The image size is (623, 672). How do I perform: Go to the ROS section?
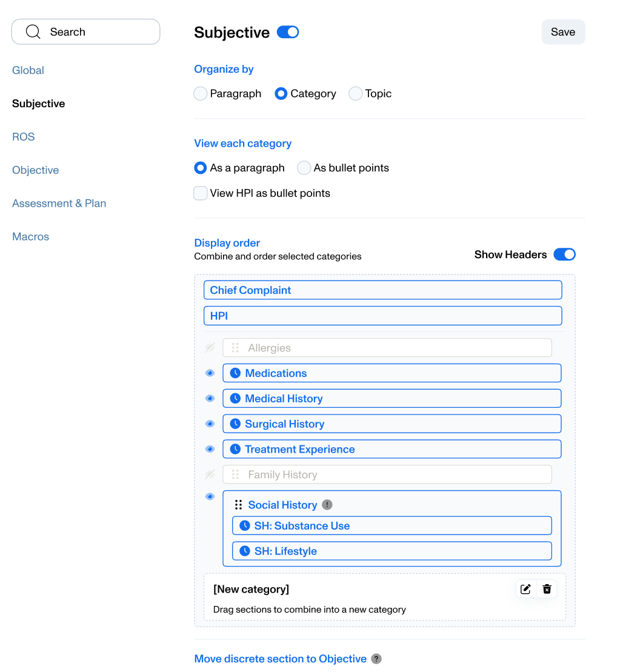click(23, 136)
